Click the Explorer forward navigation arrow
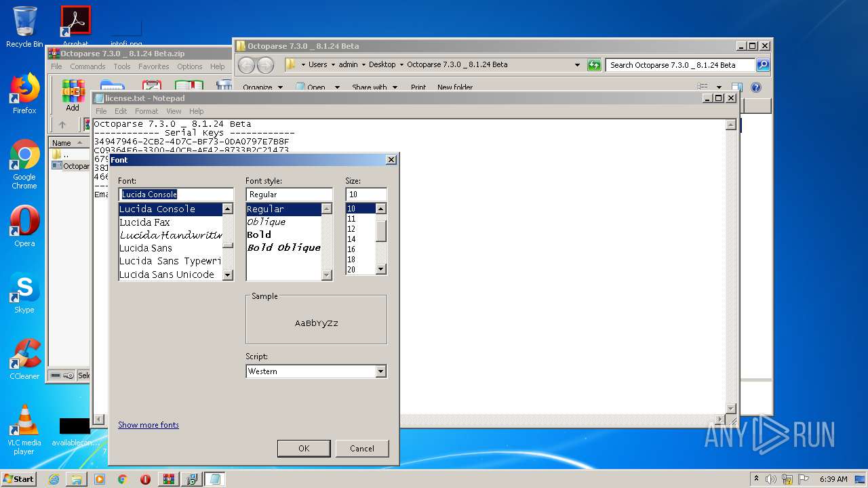This screenshot has width=868, height=488. (x=265, y=65)
